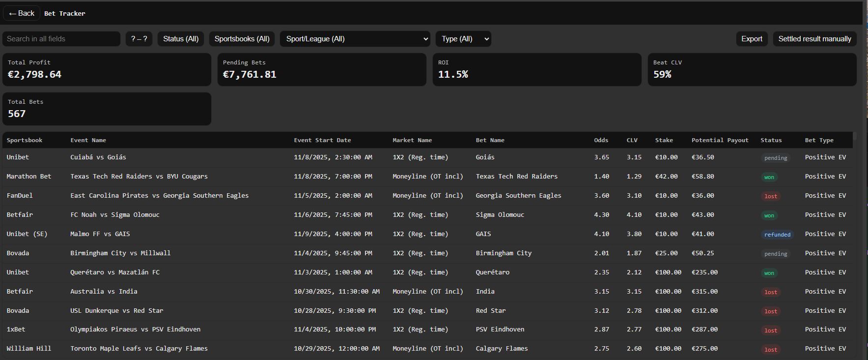Sort by CLV column header
The width and height of the screenshot is (868, 360).
point(632,140)
